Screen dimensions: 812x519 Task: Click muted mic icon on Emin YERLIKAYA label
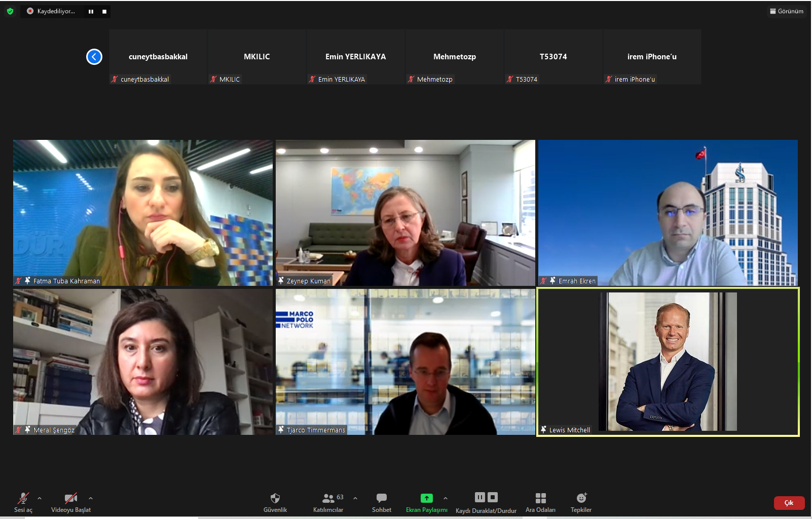313,79
